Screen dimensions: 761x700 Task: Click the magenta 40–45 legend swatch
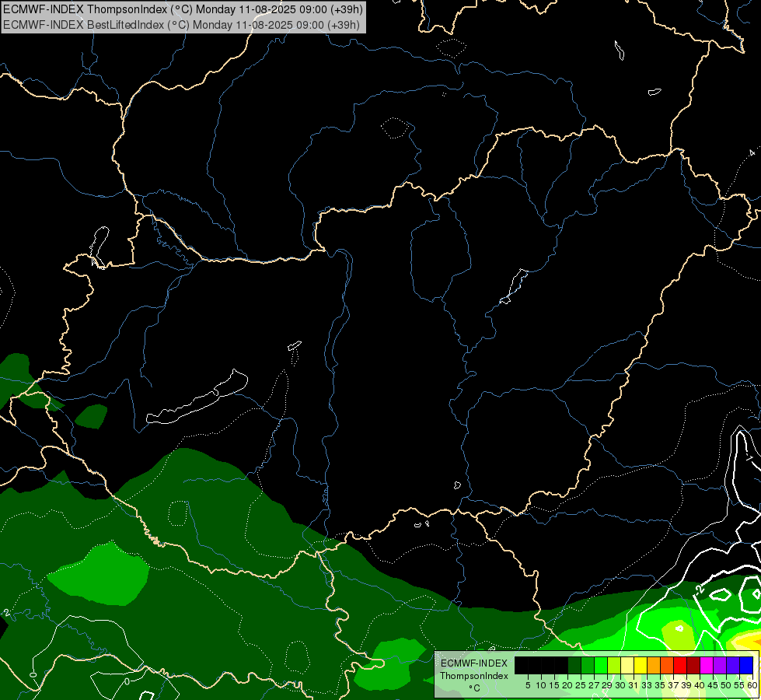(707, 665)
